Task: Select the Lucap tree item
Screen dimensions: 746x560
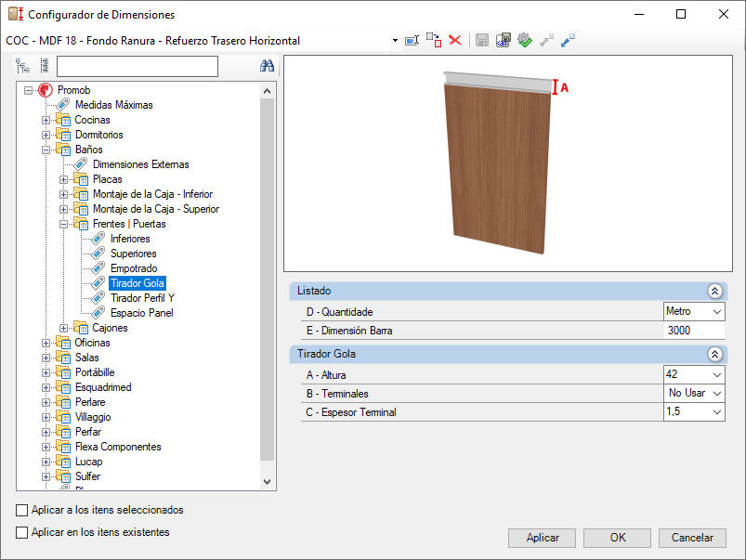Action: click(88, 462)
